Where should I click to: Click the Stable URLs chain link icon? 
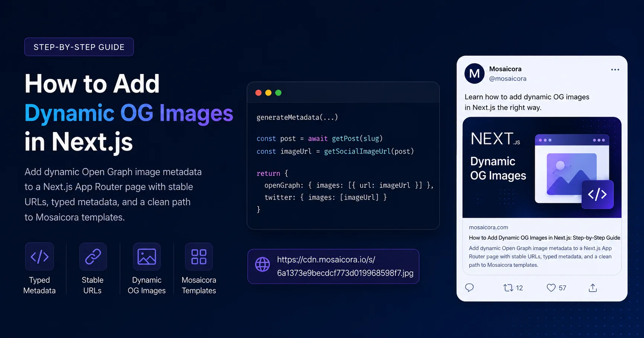[x=93, y=257]
